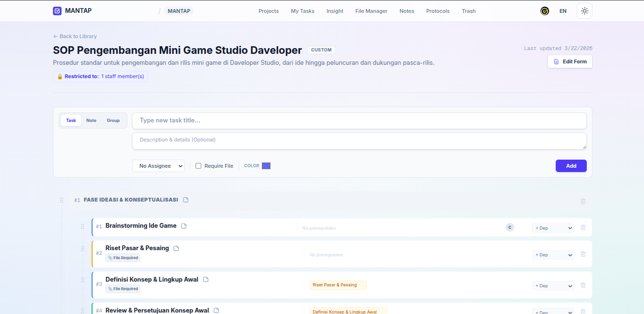Open + Dep dropdown for Brainstorming Ide Game
Viewport: 644px width, 314px height.
[553, 228]
